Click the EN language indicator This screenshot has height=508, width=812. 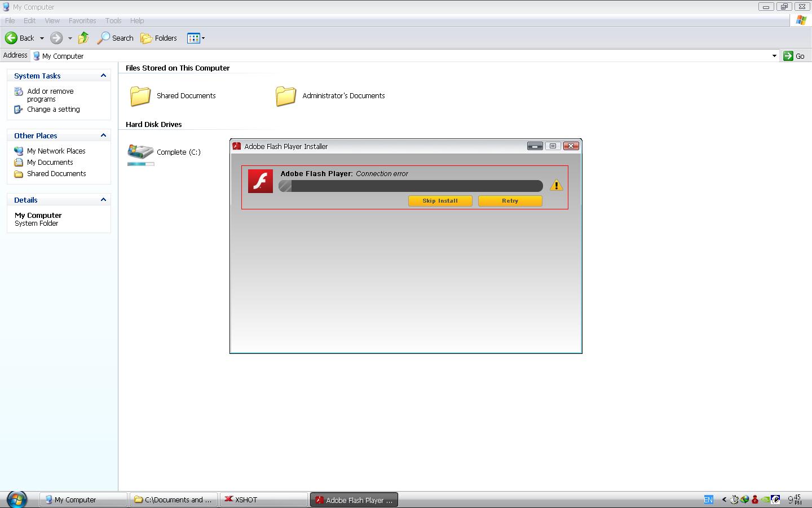coord(708,500)
